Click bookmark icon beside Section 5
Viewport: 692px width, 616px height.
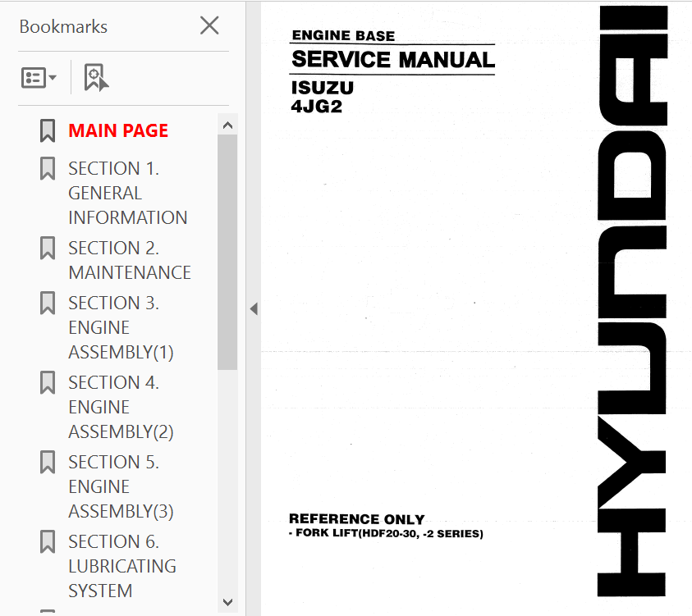pos(48,462)
